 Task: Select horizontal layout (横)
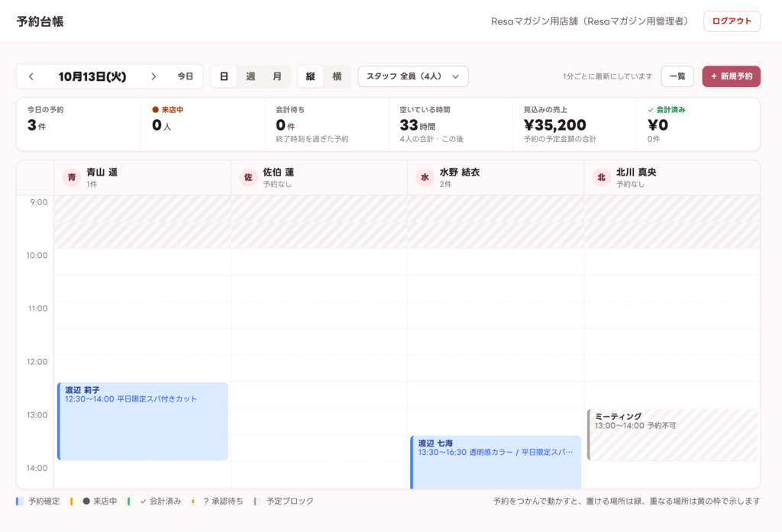(x=337, y=76)
